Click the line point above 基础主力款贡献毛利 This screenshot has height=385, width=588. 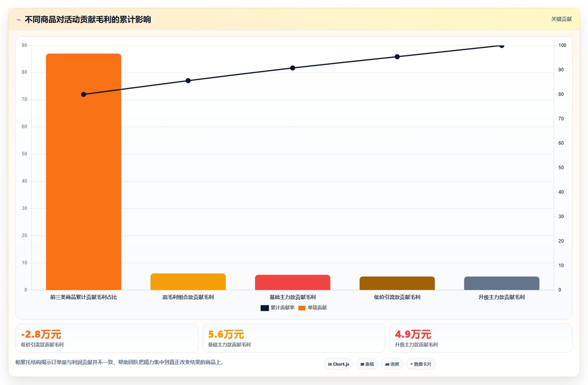(293, 68)
